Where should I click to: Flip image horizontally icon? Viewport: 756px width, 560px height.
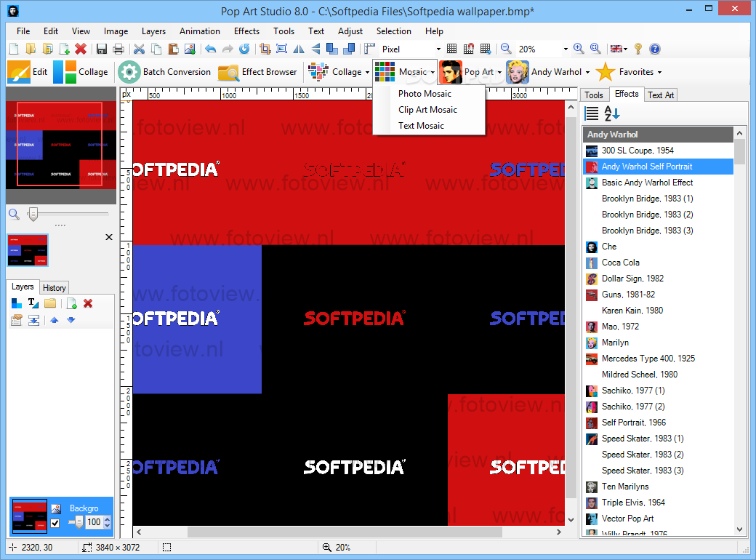299,49
